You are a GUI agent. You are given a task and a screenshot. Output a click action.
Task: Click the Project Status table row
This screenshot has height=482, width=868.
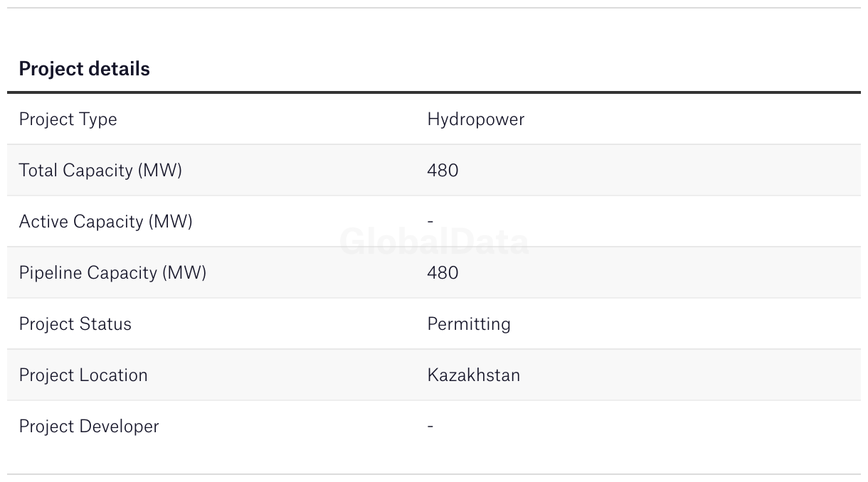coord(434,323)
